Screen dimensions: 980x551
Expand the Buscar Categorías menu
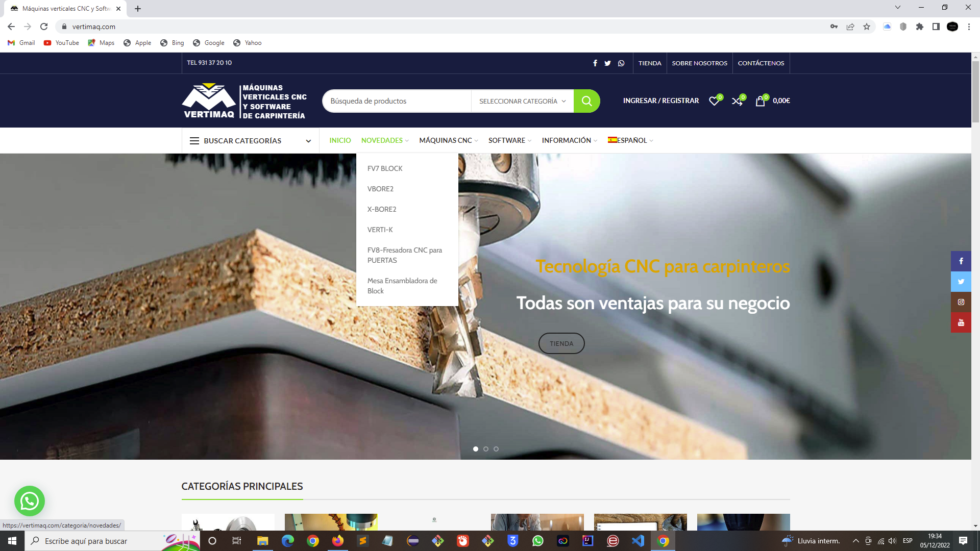pos(250,141)
